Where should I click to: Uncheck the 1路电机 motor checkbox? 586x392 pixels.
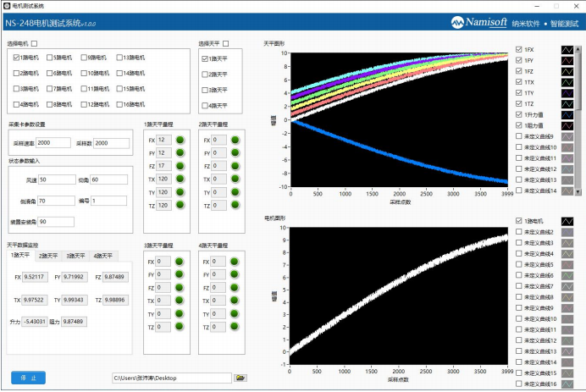point(18,58)
